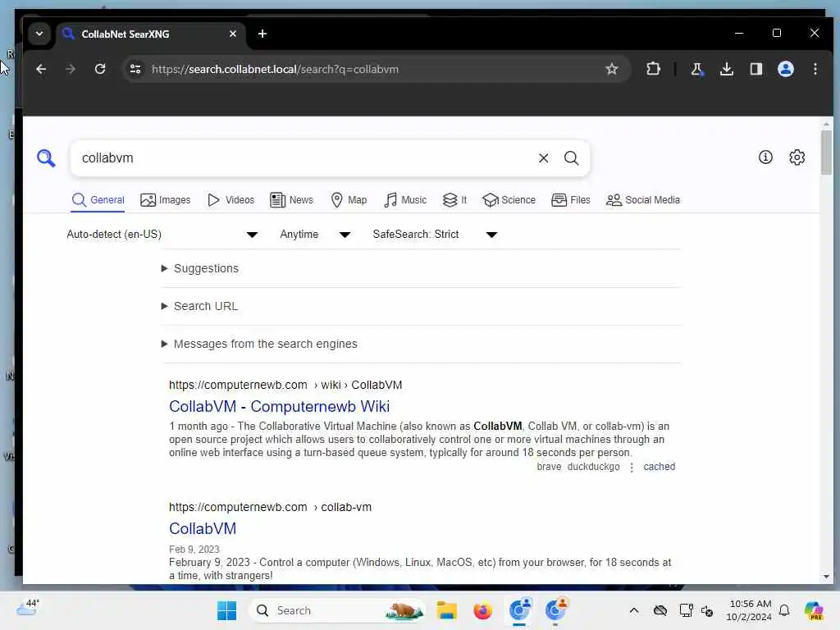Open the weather widget showing 44°
The height and width of the screenshot is (630, 840).
pos(27,609)
